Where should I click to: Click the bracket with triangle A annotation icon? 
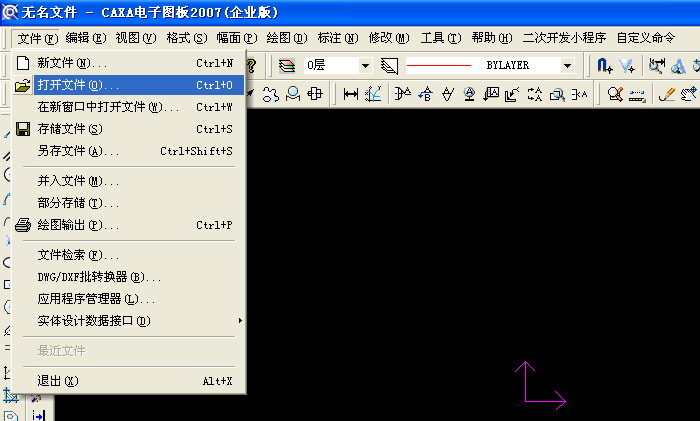(403, 94)
